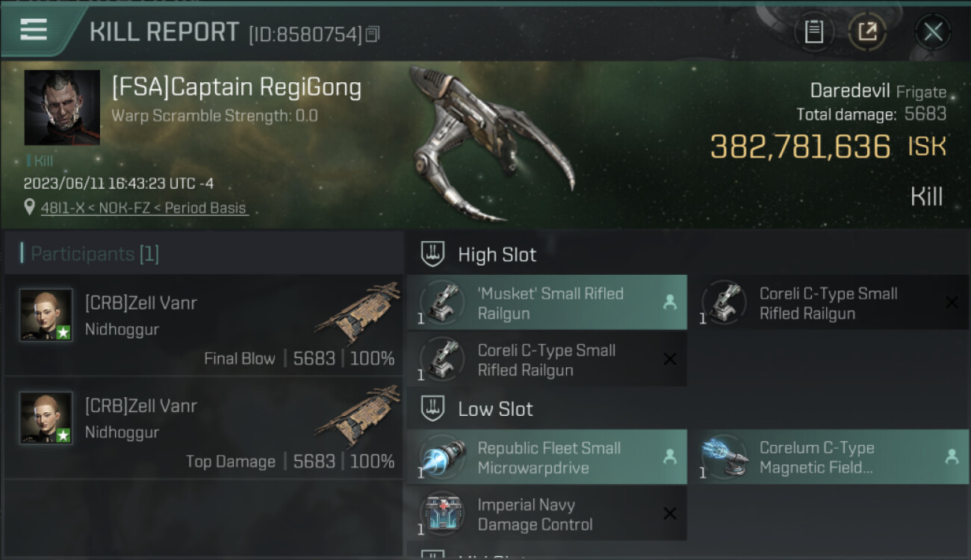Select the Republic Fleet Small Microwarpdrive icon

(441, 457)
